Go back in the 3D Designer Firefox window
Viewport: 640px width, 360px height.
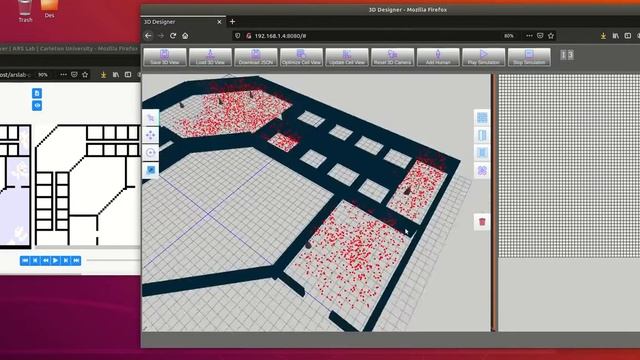pos(148,36)
